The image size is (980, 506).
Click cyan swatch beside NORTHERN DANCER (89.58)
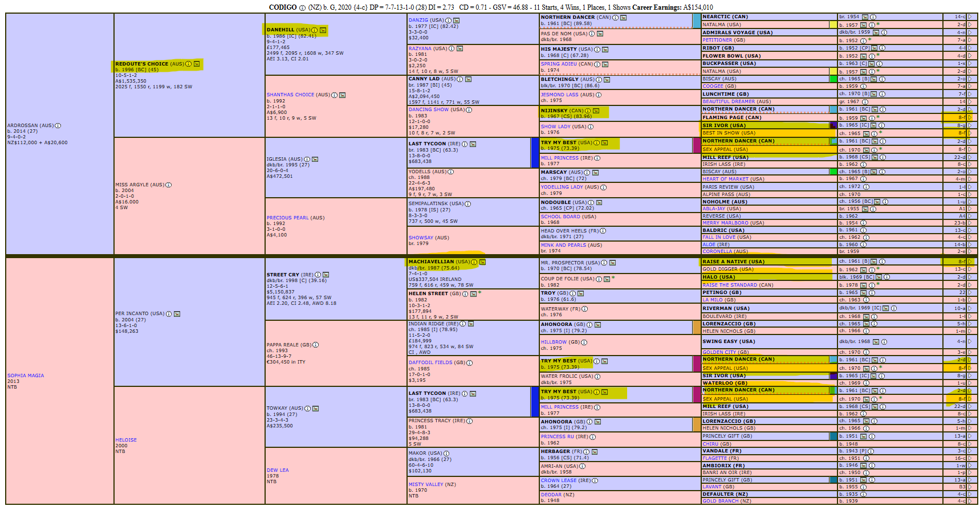[697, 21]
